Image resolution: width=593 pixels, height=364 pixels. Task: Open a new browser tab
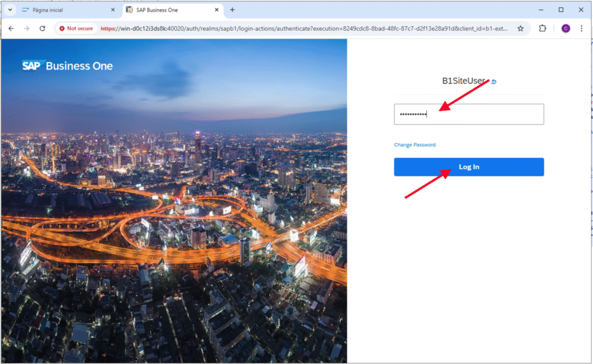(x=232, y=10)
